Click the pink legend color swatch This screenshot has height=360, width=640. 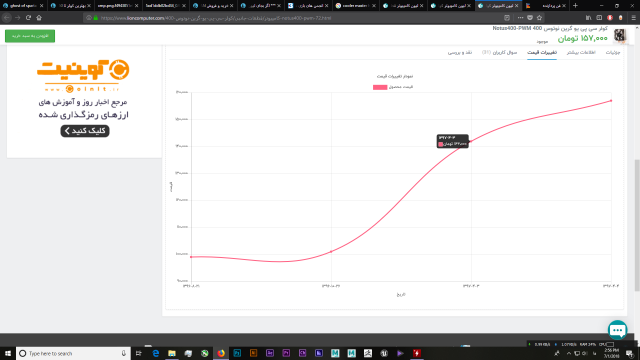click(x=380, y=87)
